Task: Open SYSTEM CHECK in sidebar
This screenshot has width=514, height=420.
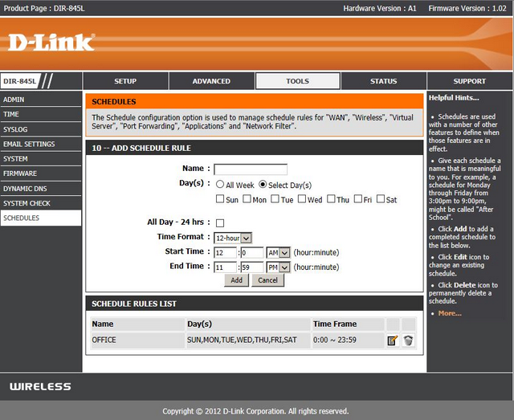Action: (x=41, y=203)
